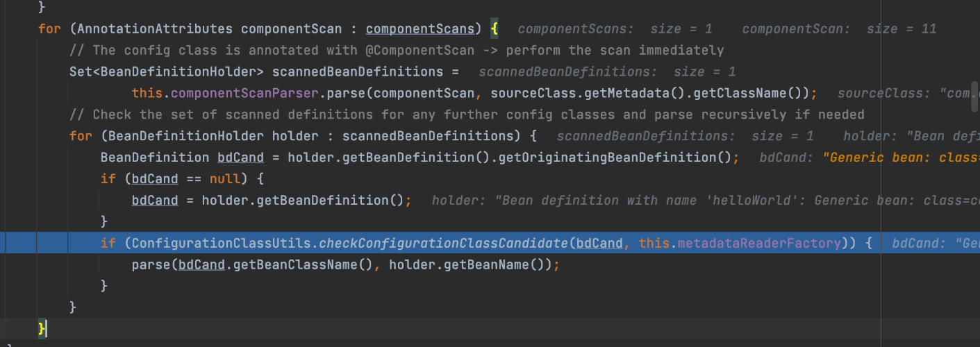Click the checkConfigurationClassCandidate method on highlighted line
This screenshot has width=980, height=347.
(x=445, y=243)
